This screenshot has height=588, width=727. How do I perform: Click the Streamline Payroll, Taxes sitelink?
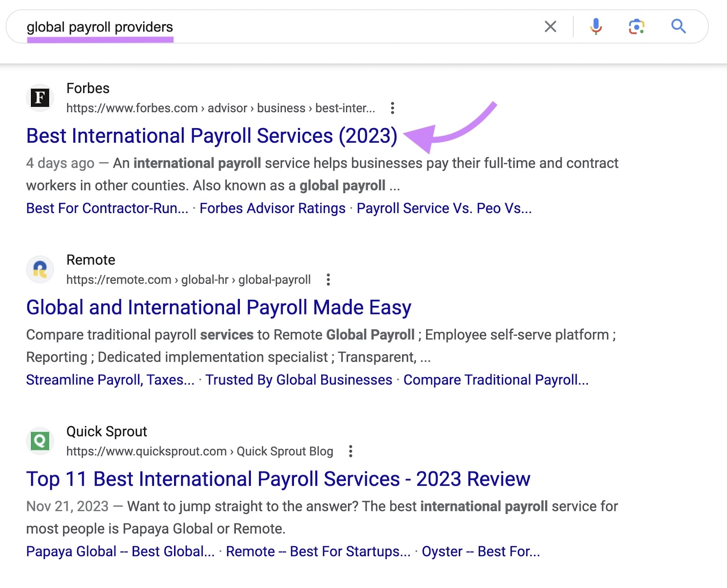click(110, 379)
